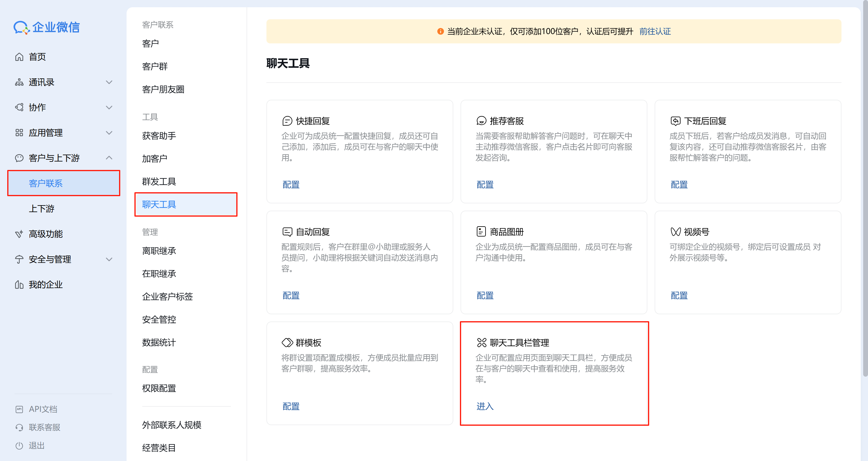868x461 pixels.
Task: Click the 推荐客服 chat bubble icon
Action: [481, 121]
